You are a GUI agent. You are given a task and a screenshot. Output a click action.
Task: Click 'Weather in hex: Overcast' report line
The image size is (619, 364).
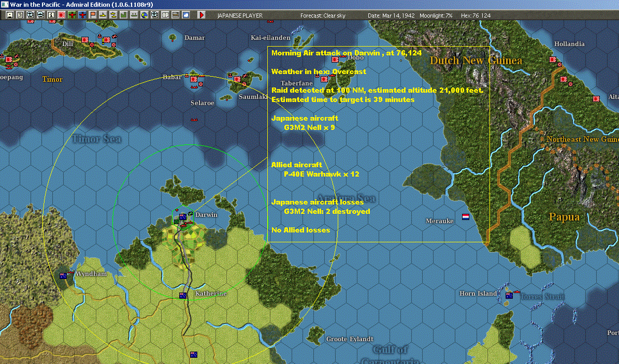tap(319, 71)
